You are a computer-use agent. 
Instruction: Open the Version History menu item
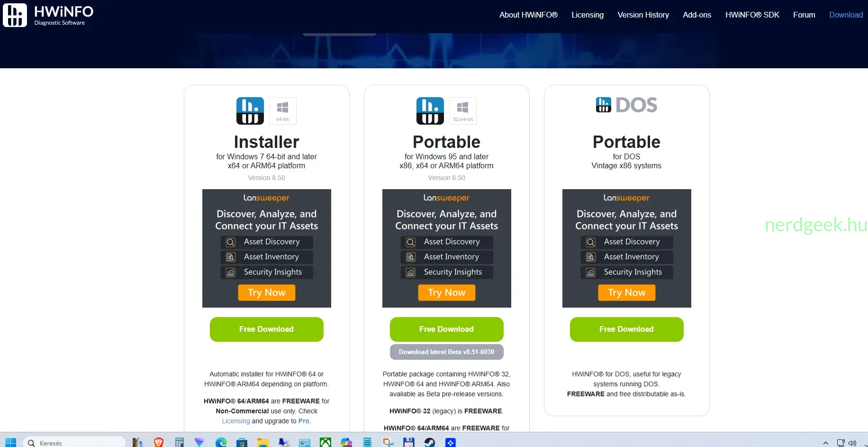click(x=643, y=15)
